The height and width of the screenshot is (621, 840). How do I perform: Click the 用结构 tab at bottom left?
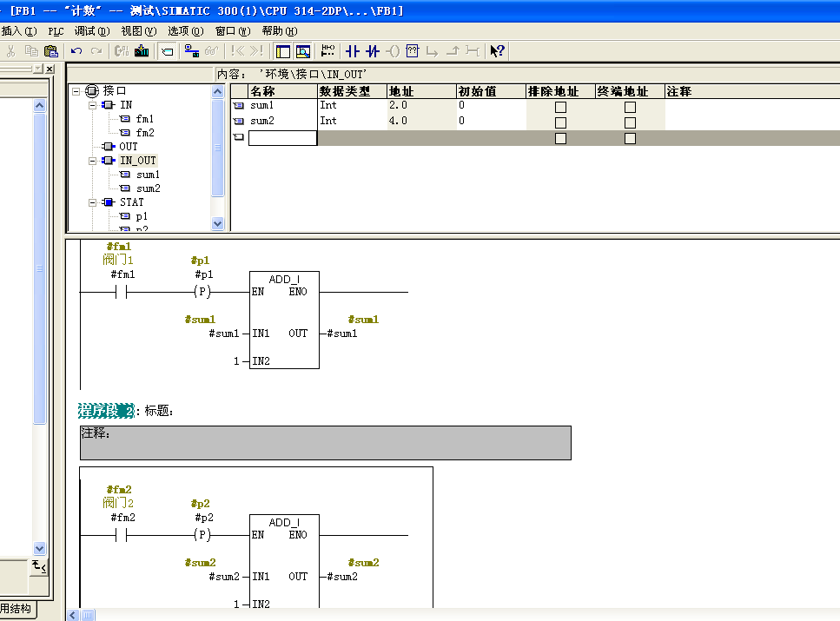pos(17,609)
